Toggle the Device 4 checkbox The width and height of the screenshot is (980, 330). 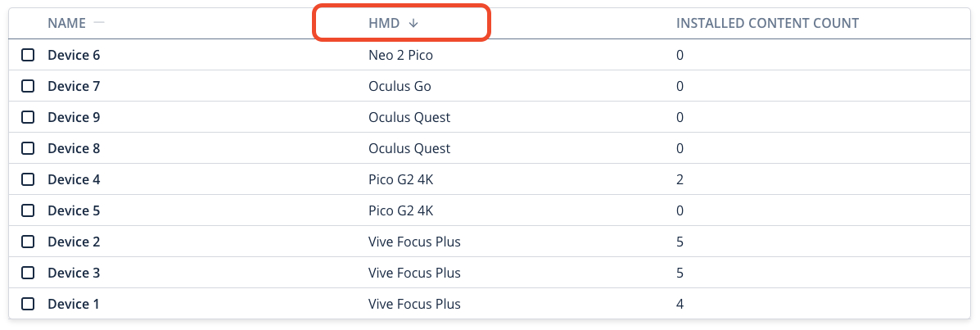28,179
